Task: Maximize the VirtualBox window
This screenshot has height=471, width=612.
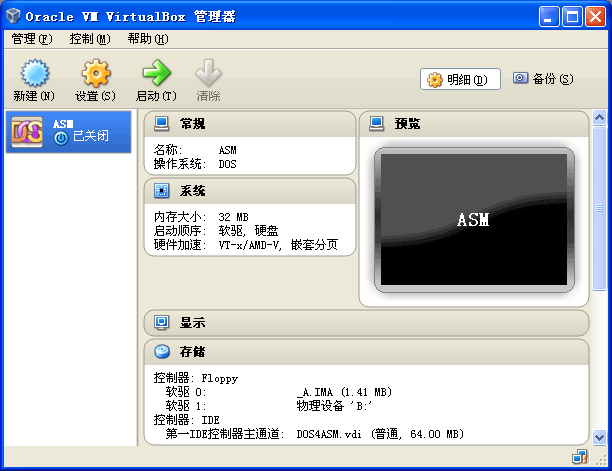Action: point(572,17)
